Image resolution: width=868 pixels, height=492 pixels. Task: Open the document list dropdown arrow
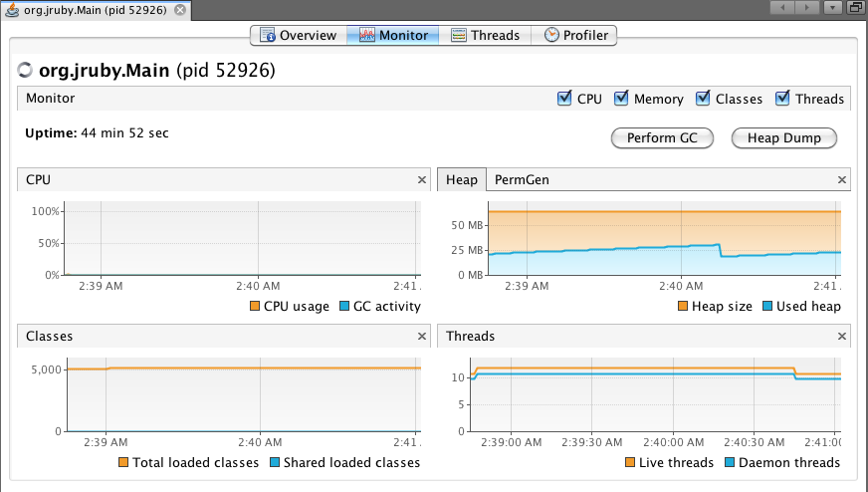(832, 8)
